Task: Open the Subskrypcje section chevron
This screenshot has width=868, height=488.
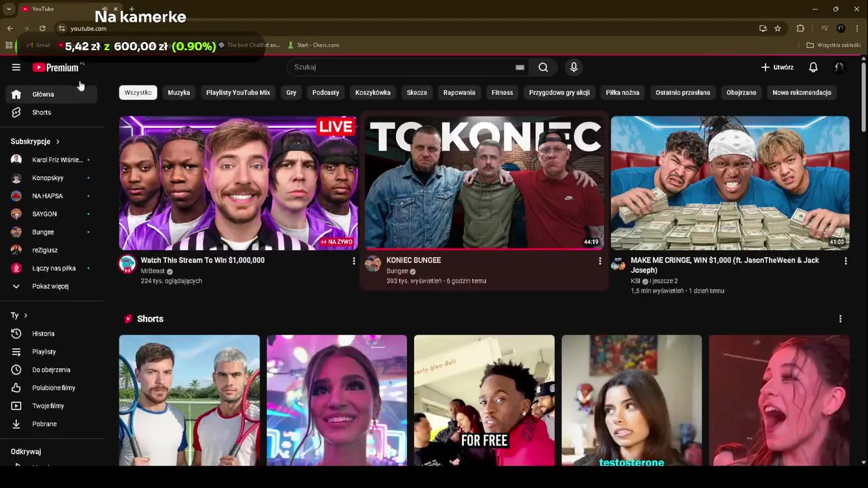Action: pos(58,142)
